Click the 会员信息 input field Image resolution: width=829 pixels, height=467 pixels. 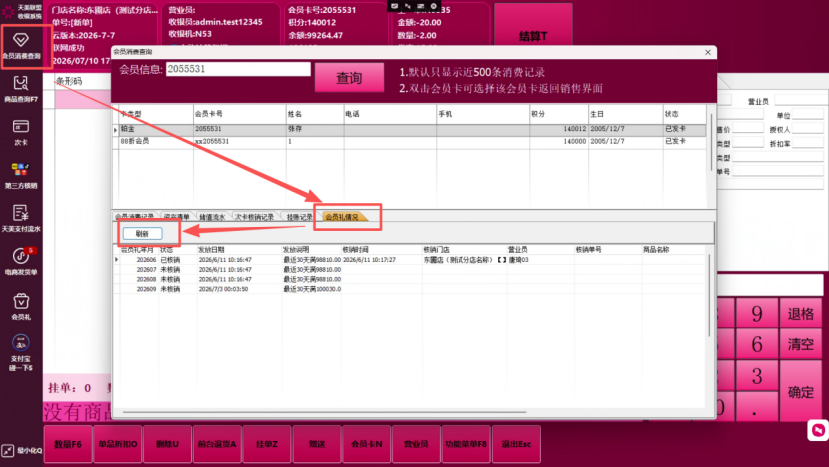click(x=238, y=69)
